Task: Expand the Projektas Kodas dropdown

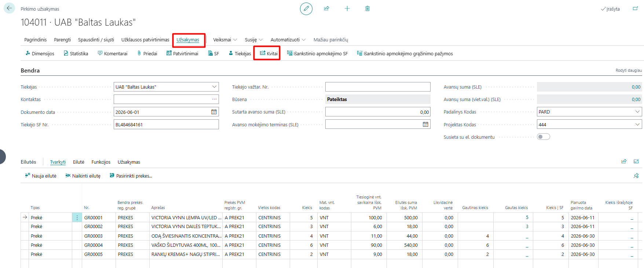Action: click(x=637, y=124)
